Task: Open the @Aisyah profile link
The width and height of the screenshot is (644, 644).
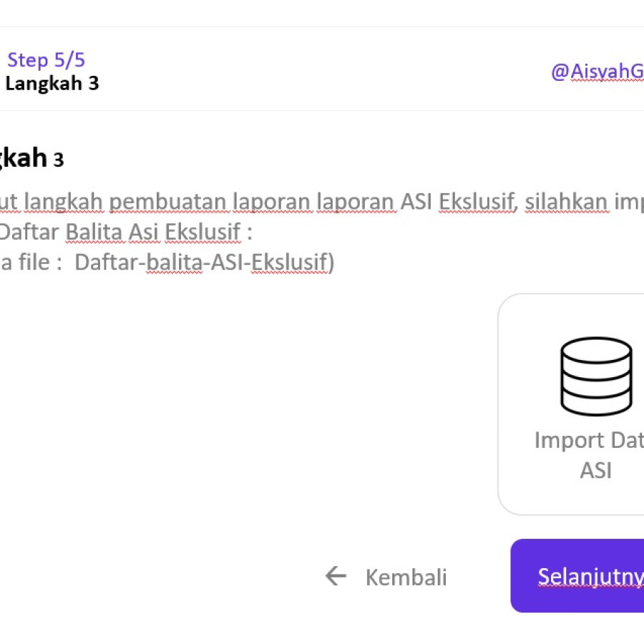Action: (x=597, y=71)
